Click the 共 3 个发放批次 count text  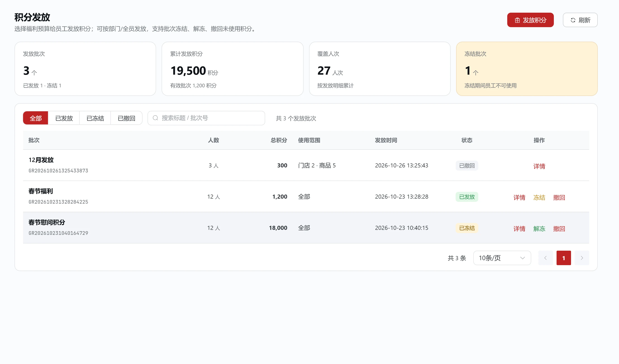click(296, 118)
